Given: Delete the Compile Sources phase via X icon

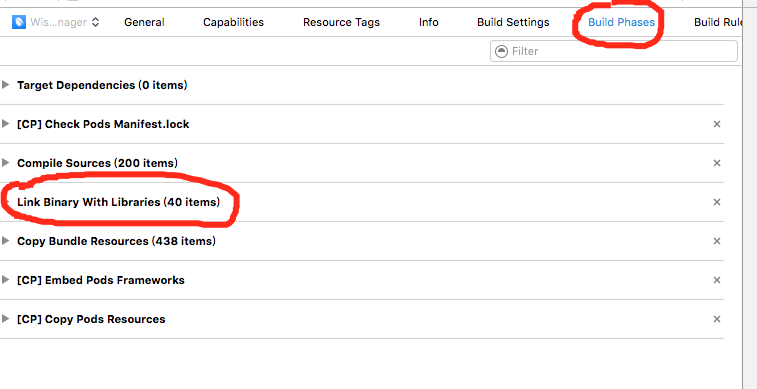Looking at the screenshot, I should click(x=717, y=163).
